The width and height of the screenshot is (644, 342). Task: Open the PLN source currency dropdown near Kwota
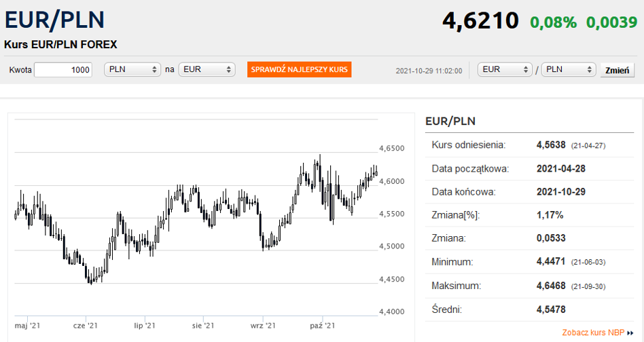coord(132,70)
